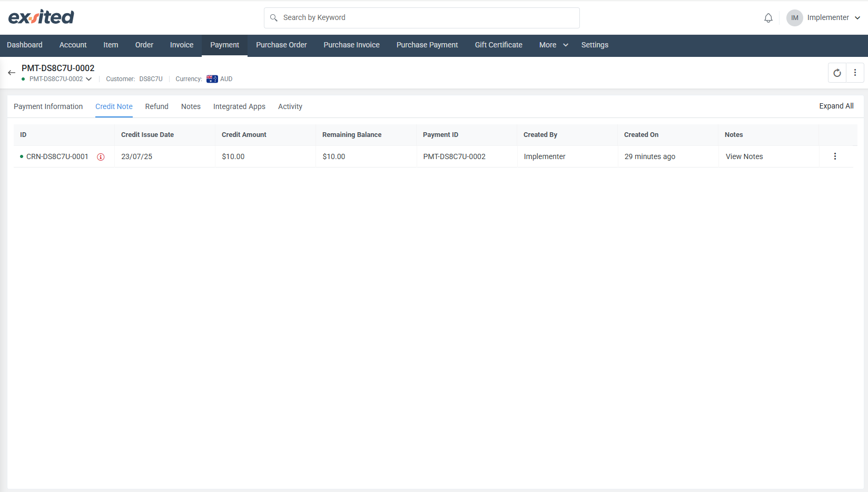This screenshot has height=492, width=868.
Task: Click Expand All
Action: pos(836,106)
